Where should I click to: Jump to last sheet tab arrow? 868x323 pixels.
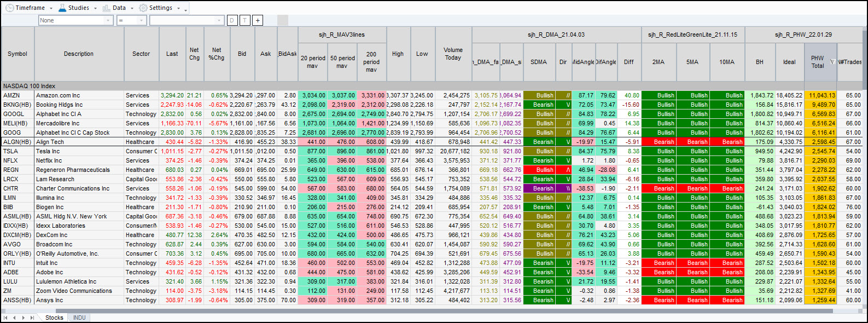(32, 318)
